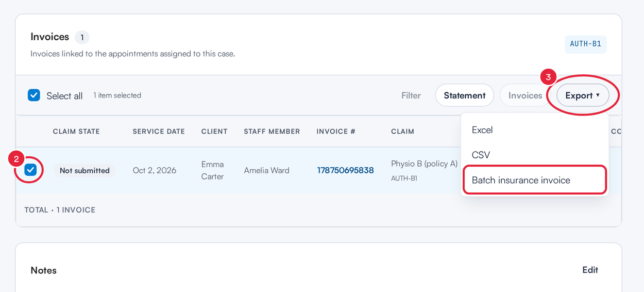Click the STAFF MEMBER column header
This screenshot has height=292, width=644.
click(272, 132)
